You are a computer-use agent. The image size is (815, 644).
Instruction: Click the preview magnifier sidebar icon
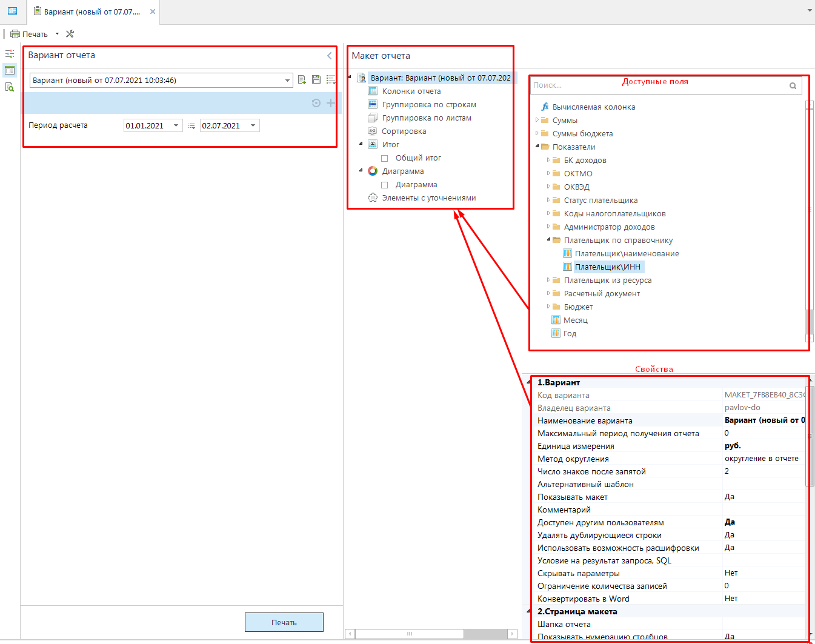pyautogui.click(x=10, y=87)
